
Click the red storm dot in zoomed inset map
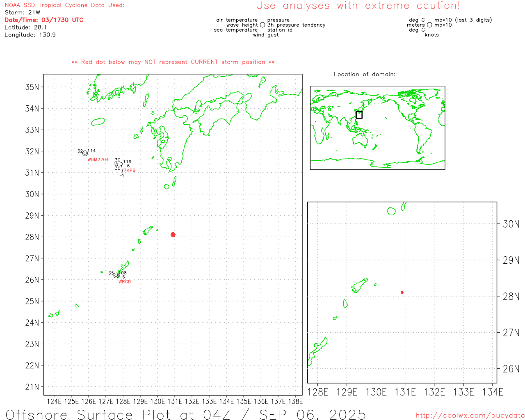coord(402,292)
